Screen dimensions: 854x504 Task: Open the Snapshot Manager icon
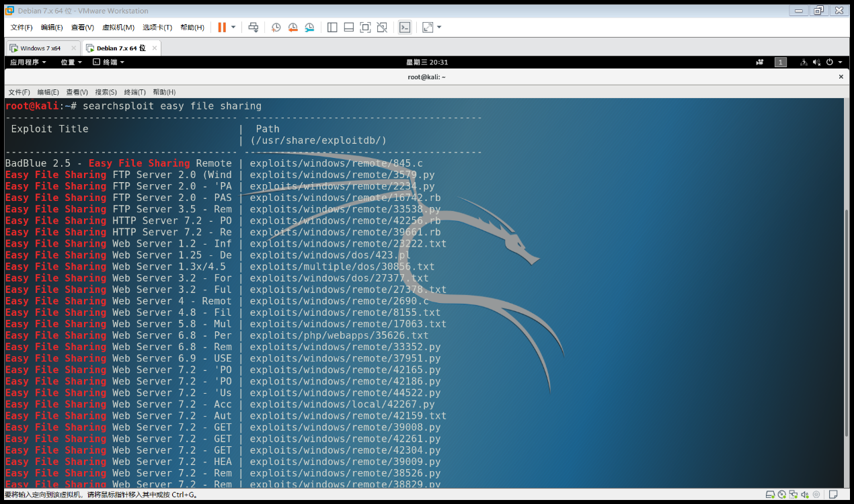(309, 27)
